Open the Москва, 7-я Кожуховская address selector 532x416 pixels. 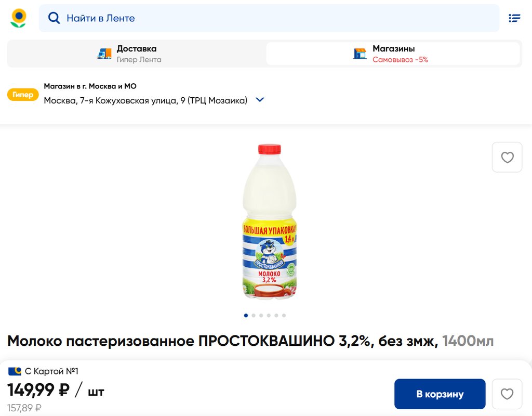(145, 100)
